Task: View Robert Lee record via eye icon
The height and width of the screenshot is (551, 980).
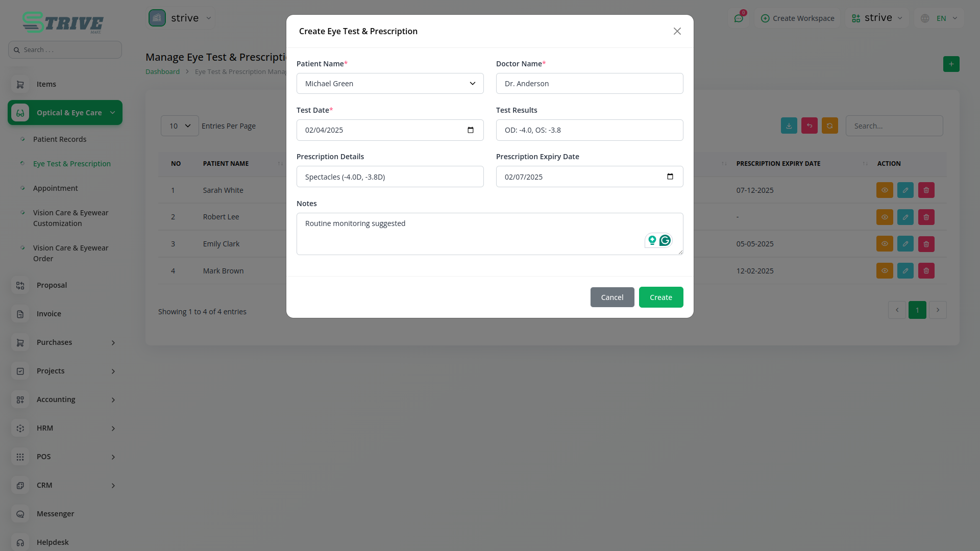Action: pyautogui.click(x=885, y=217)
